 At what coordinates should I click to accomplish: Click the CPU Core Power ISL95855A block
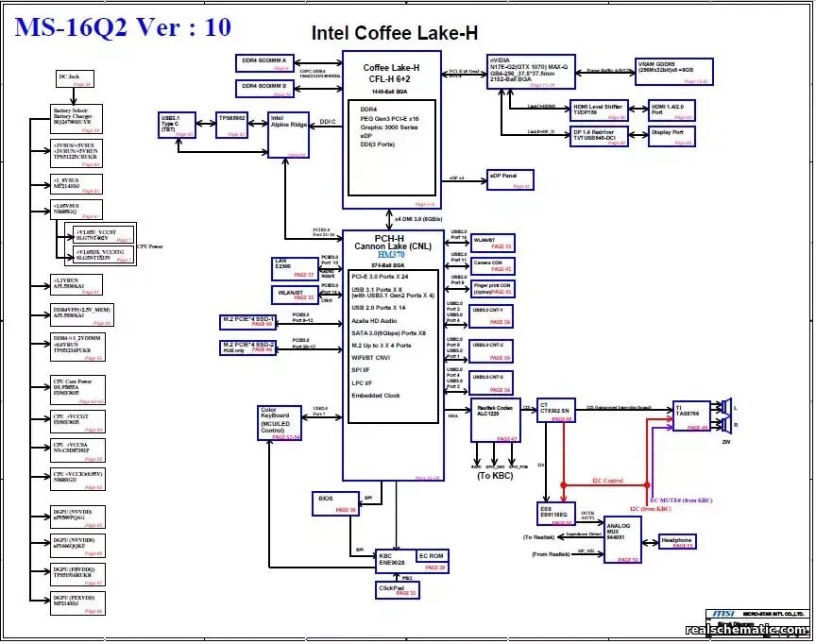pyautogui.click(x=78, y=390)
